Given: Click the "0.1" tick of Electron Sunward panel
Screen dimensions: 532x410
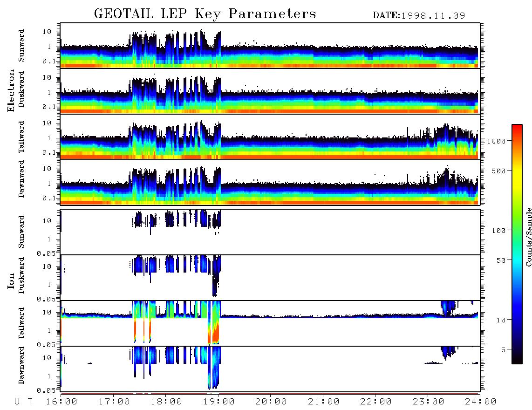Looking at the screenshot, I should [49, 61].
